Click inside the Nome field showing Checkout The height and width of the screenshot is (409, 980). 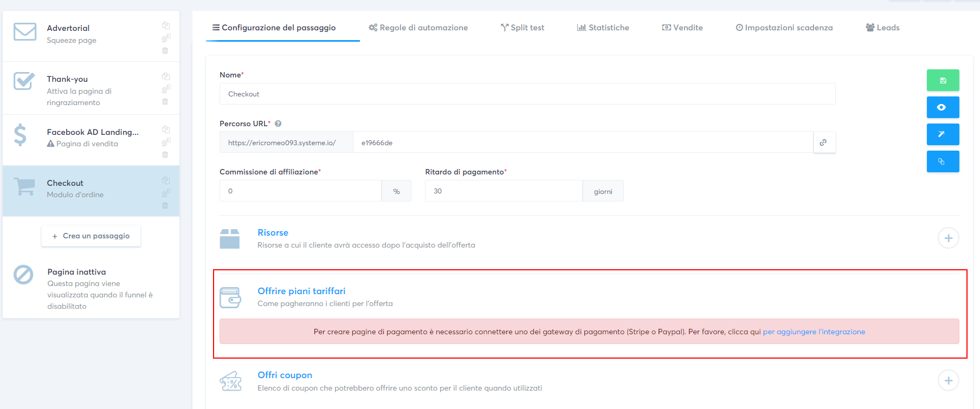click(x=527, y=93)
